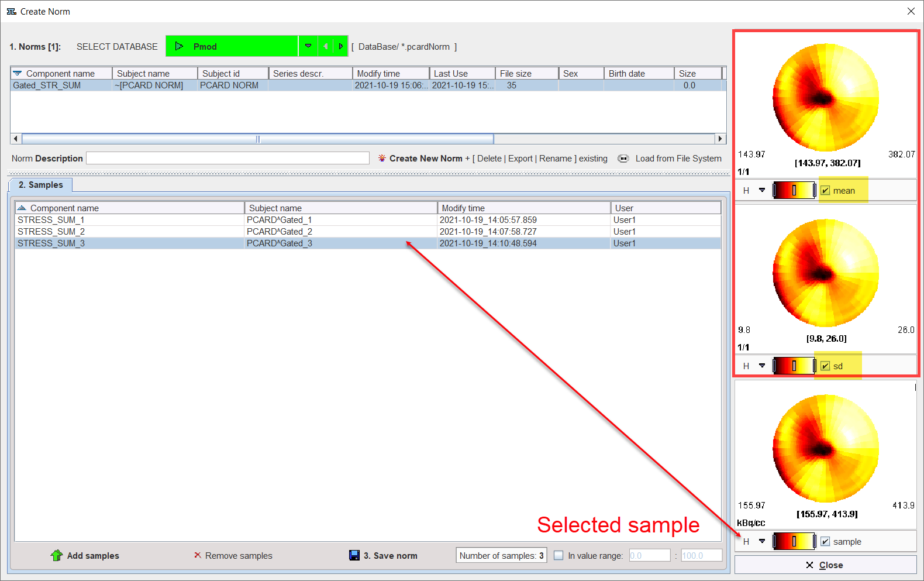The height and width of the screenshot is (581, 924).
Task: Click the value range maximum field 100.0
Action: tap(701, 555)
